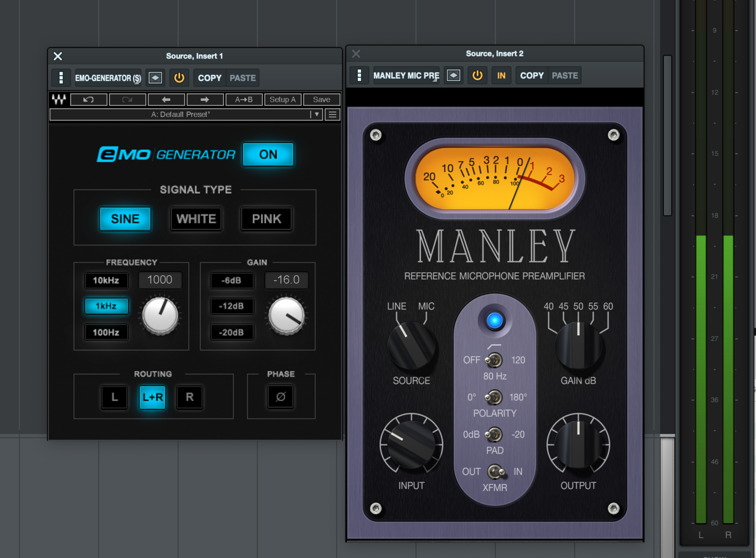Set gain preset to -20dB

click(232, 332)
